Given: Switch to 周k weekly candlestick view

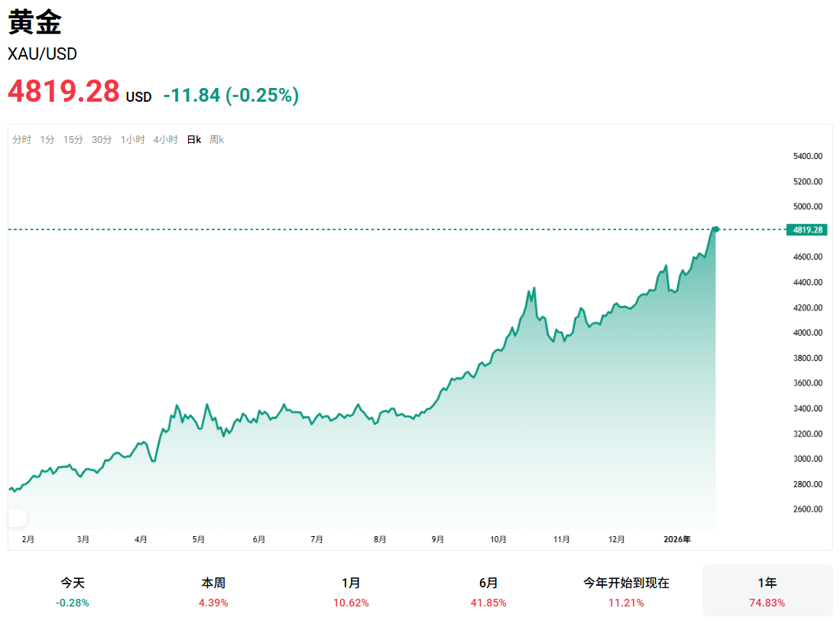Looking at the screenshot, I should [x=216, y=140].
